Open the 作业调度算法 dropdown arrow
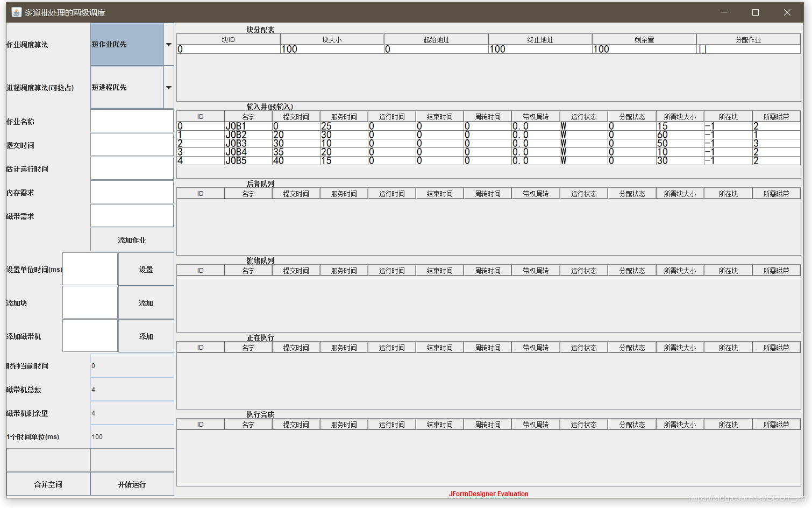 169,44
